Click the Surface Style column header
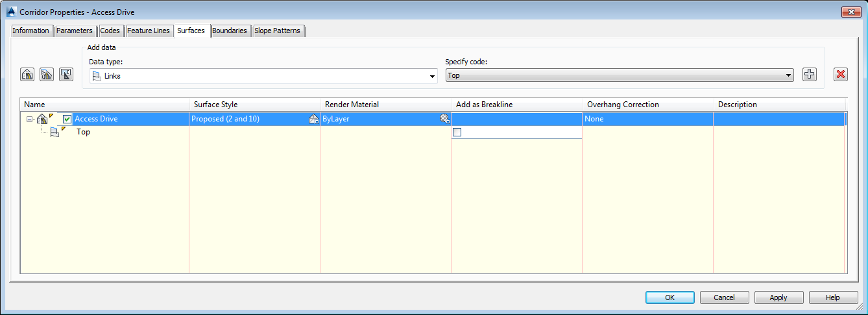The width and height of the screenshot is (868, 315). pos(255,104)
